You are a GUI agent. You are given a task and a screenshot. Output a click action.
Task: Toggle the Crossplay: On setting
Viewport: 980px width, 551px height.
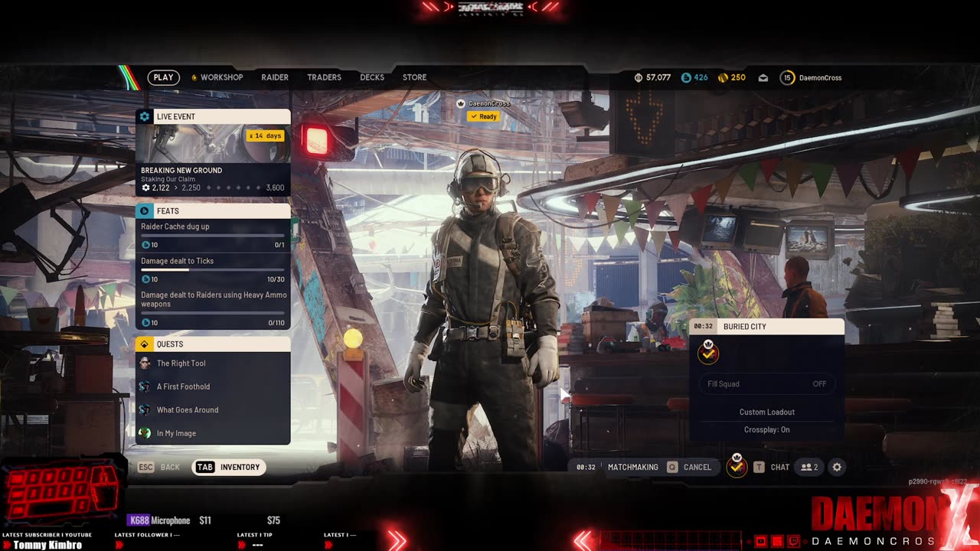tap(766, 429)
